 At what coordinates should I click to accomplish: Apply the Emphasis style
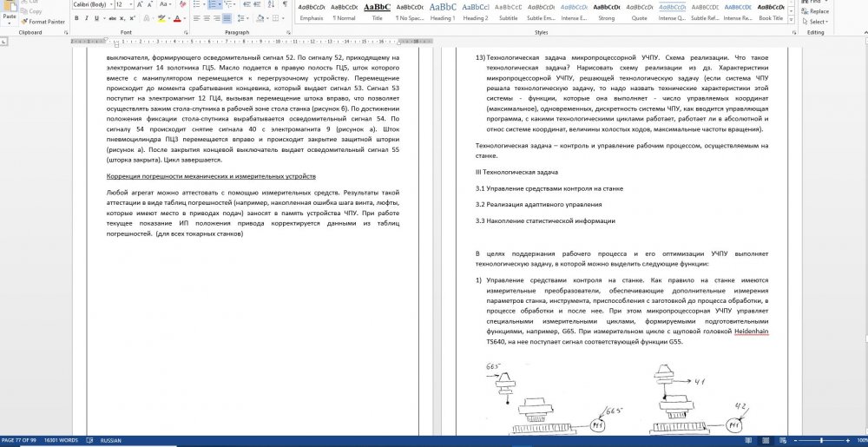point(311,12)
